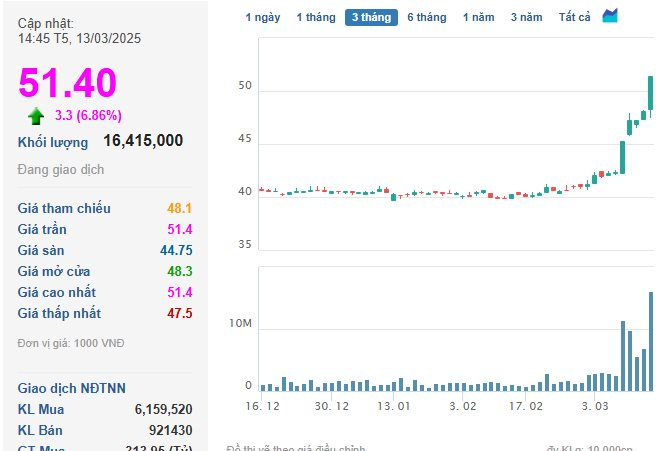Click the Giá thấp nhất value 47.5
Screen dimensions: 663x451
180,314
